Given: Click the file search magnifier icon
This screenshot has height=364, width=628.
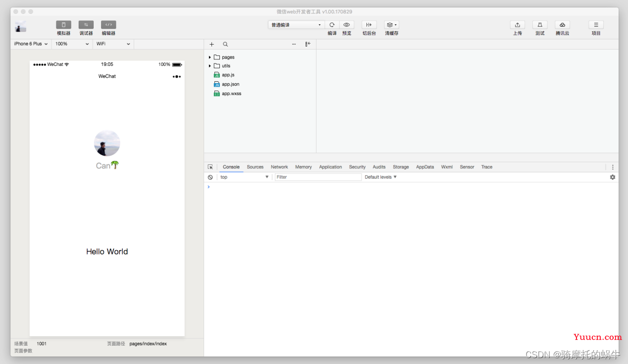Looking at the screenshot, I should point(225,44).
